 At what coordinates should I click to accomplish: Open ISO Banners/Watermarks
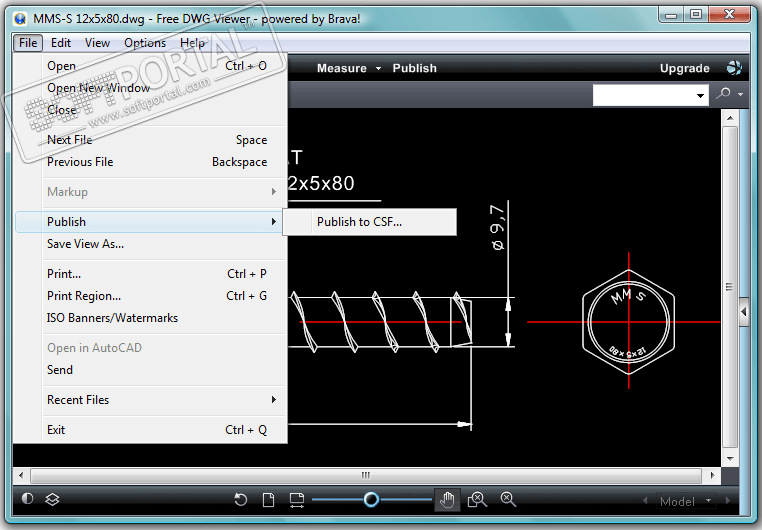[150, 318]
